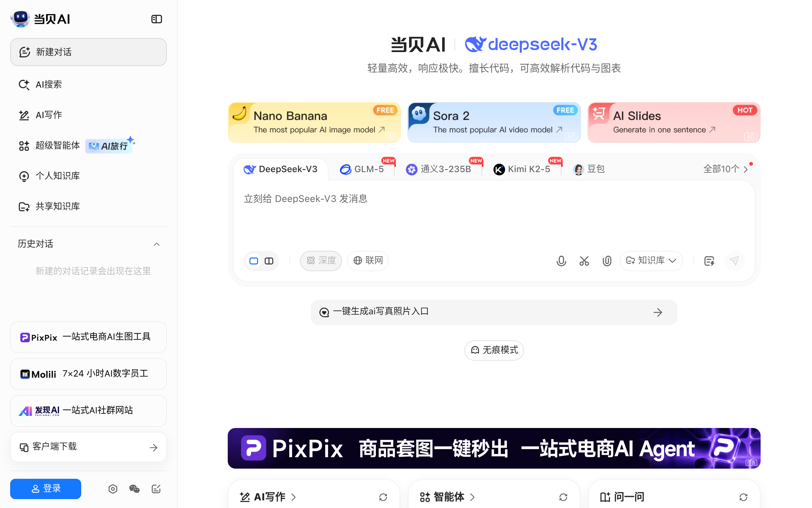
Task: Click the feedback edit icon in sidebar footer
Action: 156,489
